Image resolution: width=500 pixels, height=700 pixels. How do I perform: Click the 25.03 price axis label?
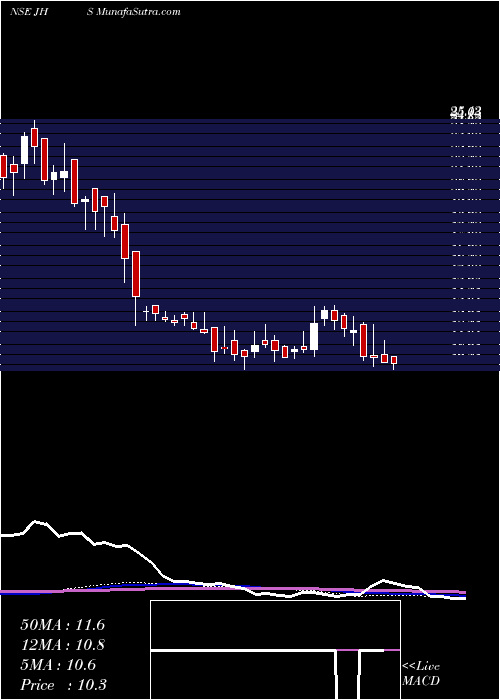coord(466,111)
